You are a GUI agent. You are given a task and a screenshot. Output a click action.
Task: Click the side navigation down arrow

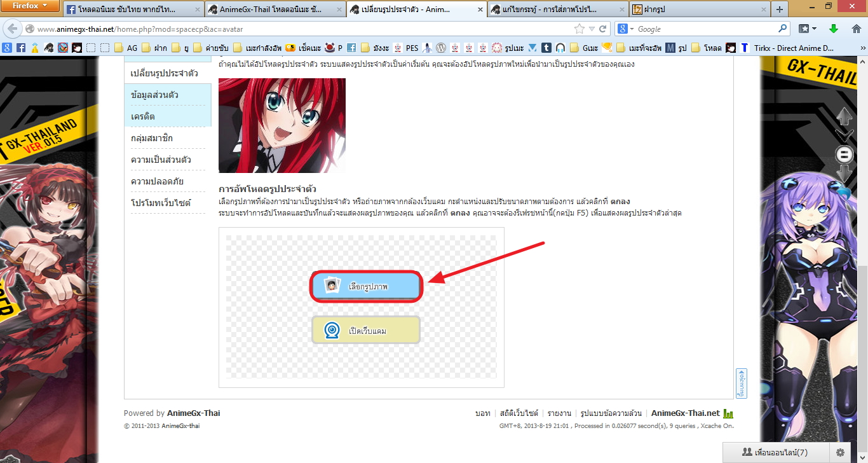coord(844,172)
